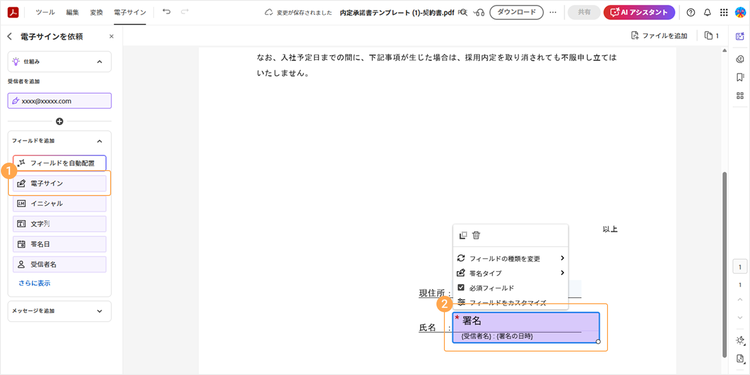The image size is (750, 375).
Task: Go back with the arrow beside 電子サインを依頼
Action: point(10,36)
